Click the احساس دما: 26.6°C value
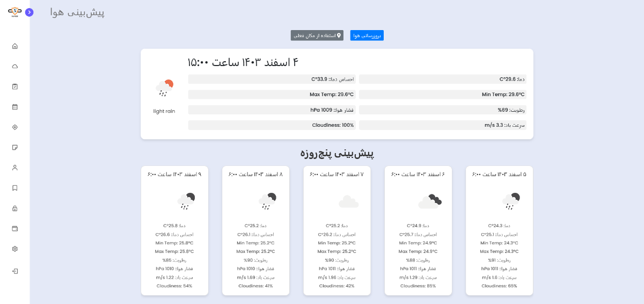 pos(174,234)
